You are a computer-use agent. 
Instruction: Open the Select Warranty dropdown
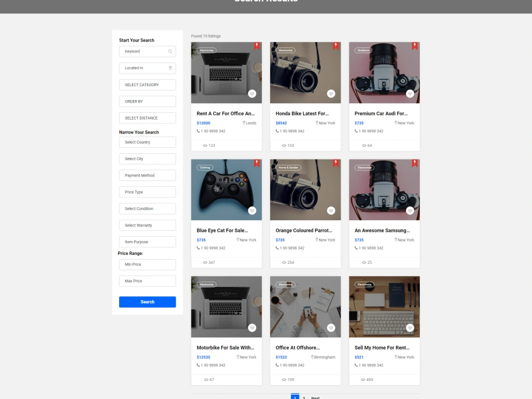[x=147, y=225]
